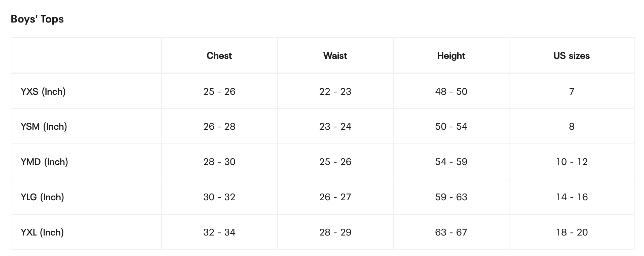Screen dimensions: 644x256
Task: Click the US sizes column header
Action: pos(572,56)
